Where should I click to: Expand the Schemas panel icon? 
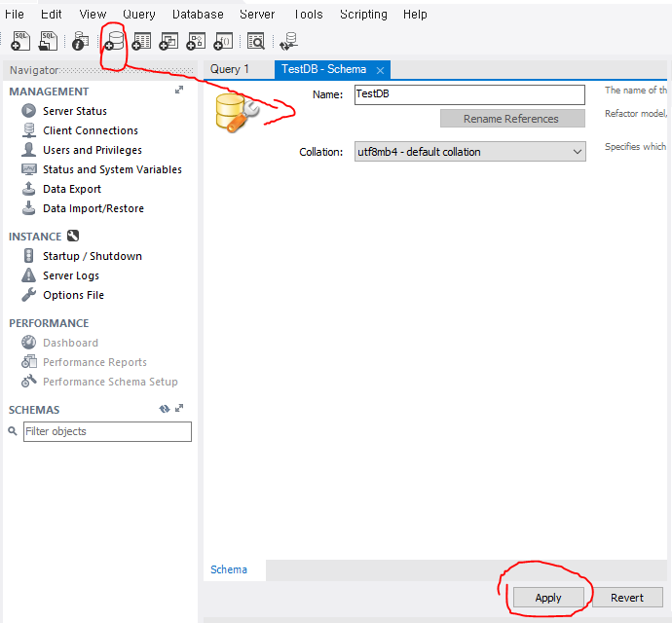pyautogui.click(x=179, y=408)
